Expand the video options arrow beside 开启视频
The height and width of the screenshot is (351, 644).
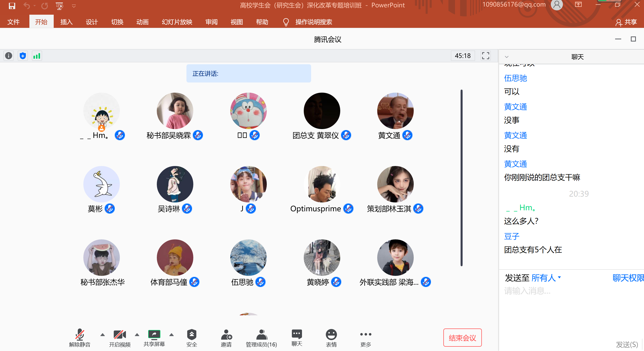(x=137, y=335)
